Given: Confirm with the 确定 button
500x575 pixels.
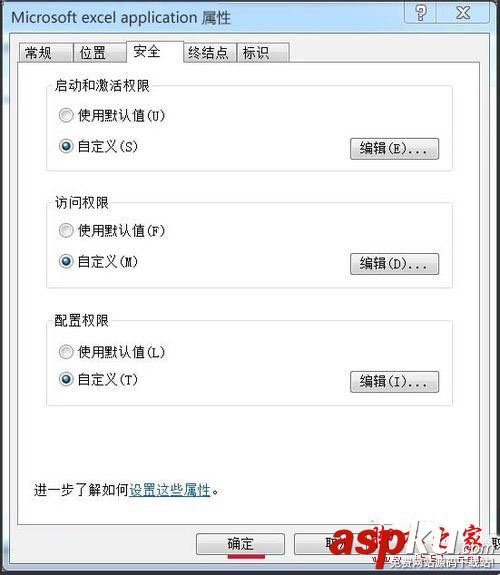Looking at the screenshot, I should click(x=240, y=544).
